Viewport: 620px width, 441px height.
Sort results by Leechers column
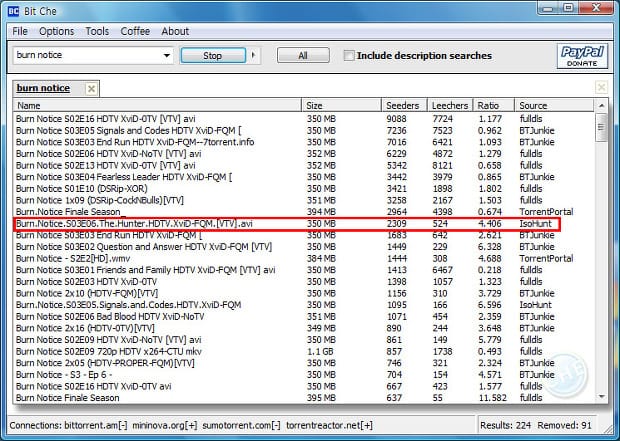pyautogui.click(x=450, y=106)
